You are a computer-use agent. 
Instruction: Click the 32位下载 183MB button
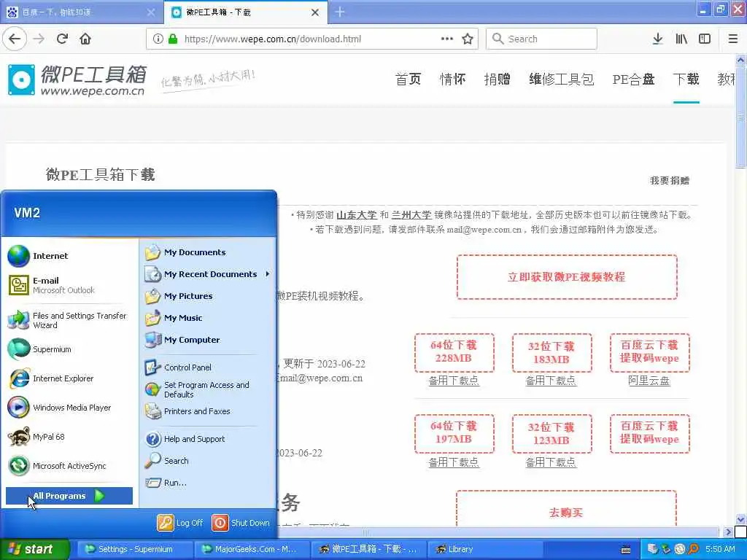pyautogui.click(x=551, y=352)
